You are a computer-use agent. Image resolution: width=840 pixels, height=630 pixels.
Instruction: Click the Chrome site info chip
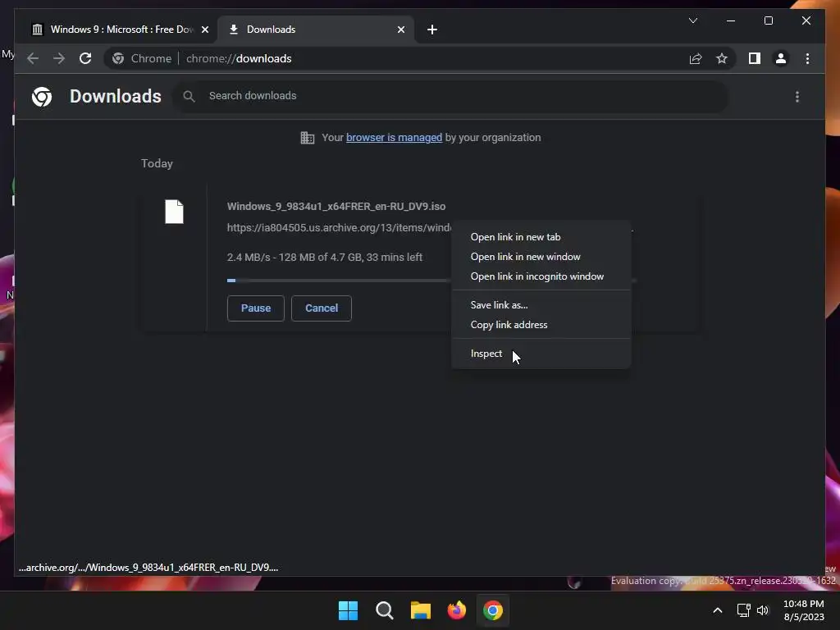[142, 58]
